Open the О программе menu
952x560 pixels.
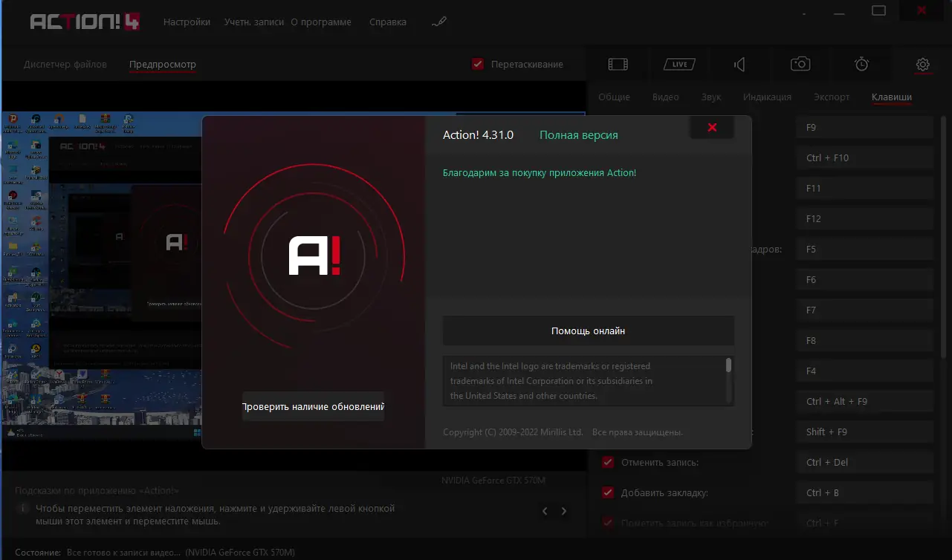tap(321, 22)
